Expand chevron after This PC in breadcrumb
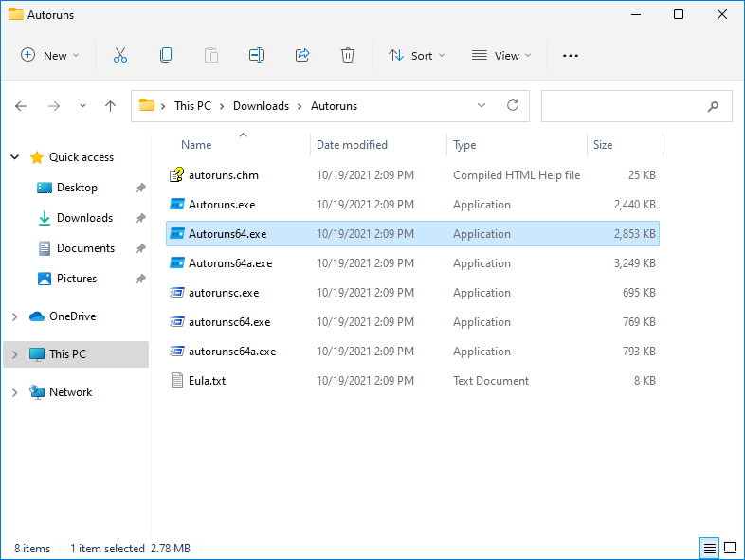Image resolution: width=745 pixels, height=560 pixels. click(x=222, y=106)
